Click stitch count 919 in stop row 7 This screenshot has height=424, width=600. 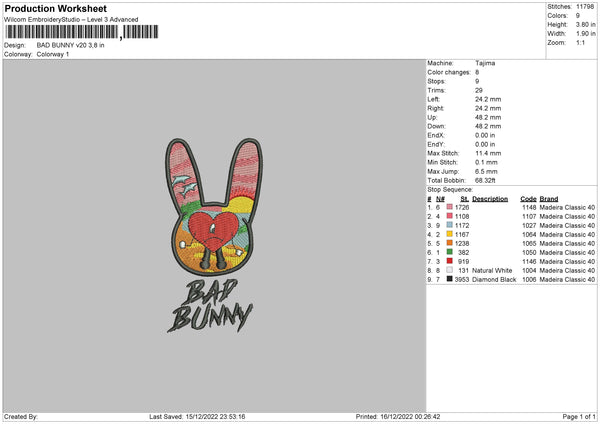click(463, 262)
